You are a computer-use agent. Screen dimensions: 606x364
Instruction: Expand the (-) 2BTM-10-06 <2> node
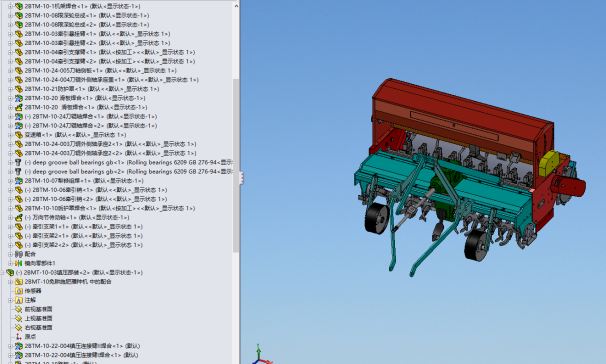pyautogui.click(x=10, y=199)
